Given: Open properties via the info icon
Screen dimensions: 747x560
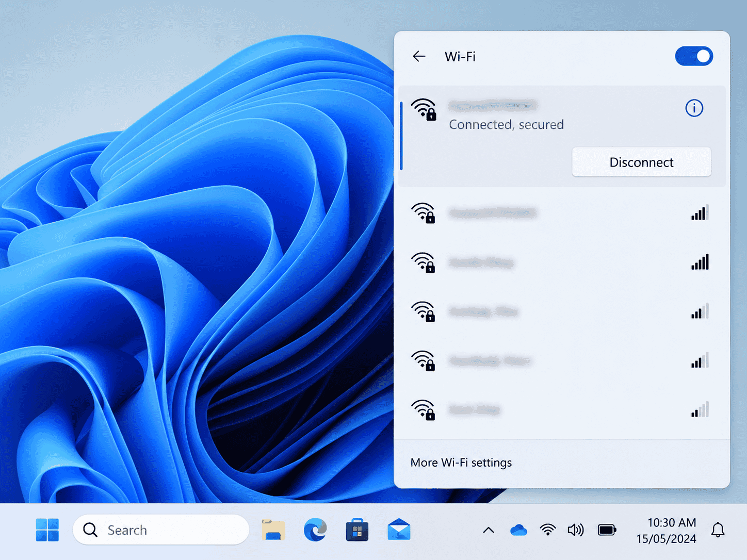Looking at the screenshot, I should pos(694,108).
